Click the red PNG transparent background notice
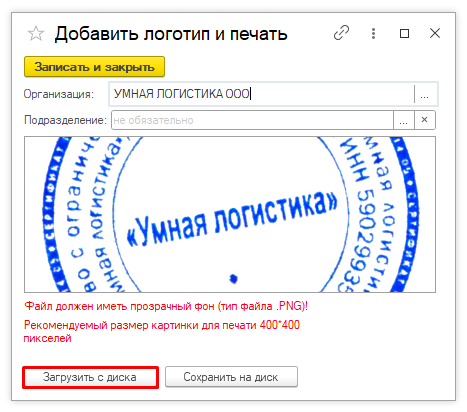Screen dimensions: 467x412 pyautogui.click(x=166, y=306)
